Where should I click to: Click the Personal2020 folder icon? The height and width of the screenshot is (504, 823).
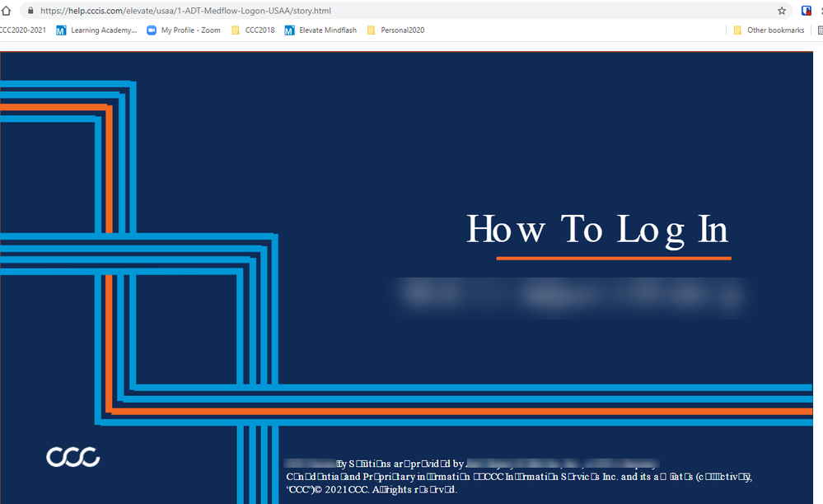pyautogui.click(x=371, y=30)
